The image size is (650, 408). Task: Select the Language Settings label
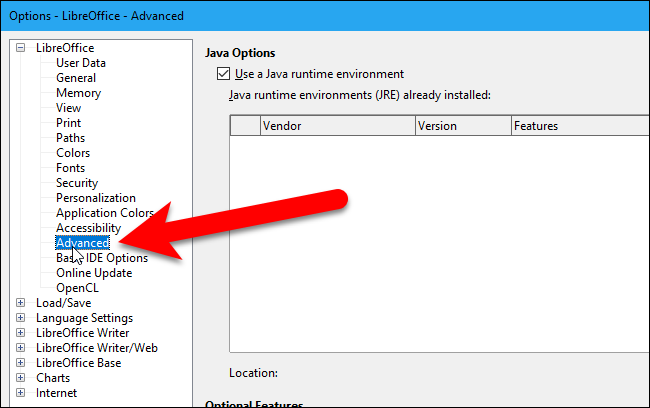coord(85,318)
